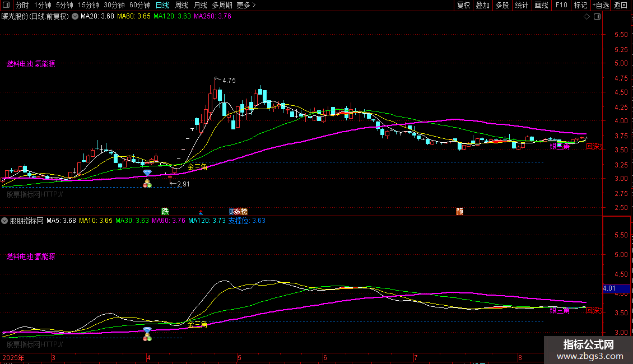Click the 财涨榜 event marker
Image resolution: width=633 pixels, height=364 pixels.
(238, 211)
